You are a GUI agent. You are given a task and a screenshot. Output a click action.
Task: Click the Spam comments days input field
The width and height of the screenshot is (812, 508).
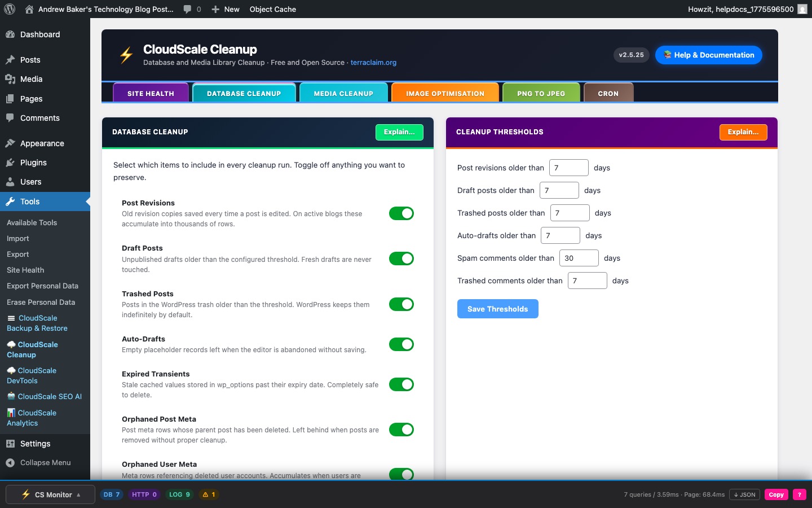(x=579, y=258)
